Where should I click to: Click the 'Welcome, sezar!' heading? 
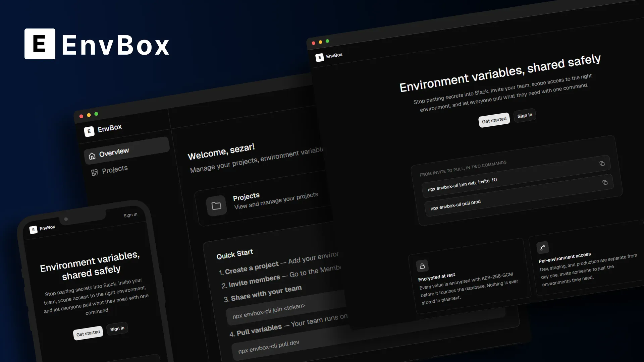pyautogui.click(x=221, y=152)
